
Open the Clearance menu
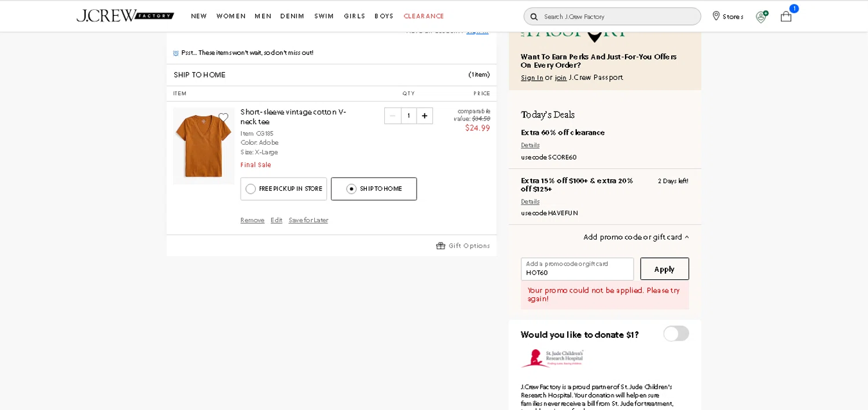point(424,16)
